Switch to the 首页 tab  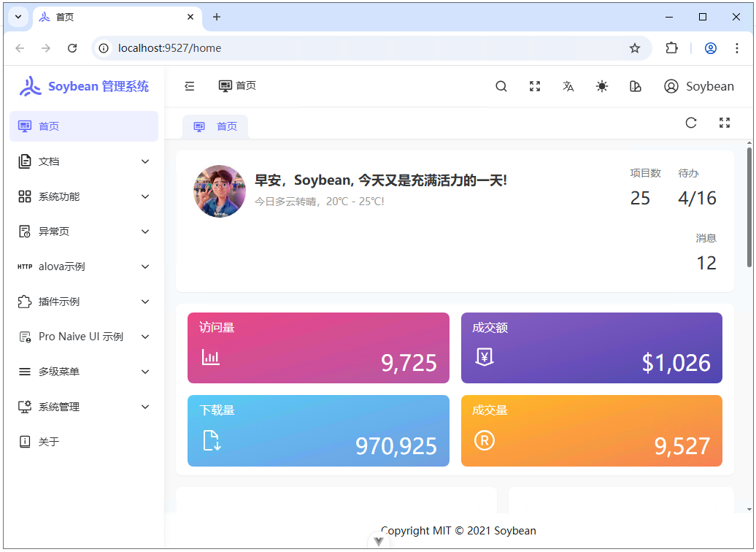[x=215, y=126]
